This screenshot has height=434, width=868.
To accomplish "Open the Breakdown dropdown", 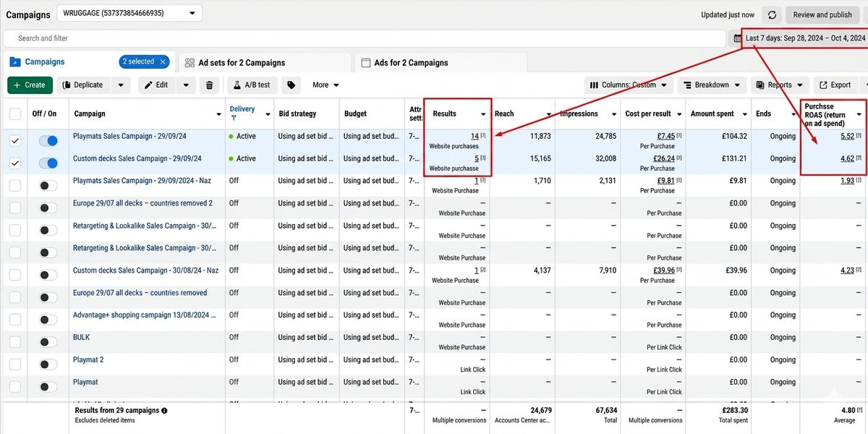I will tap(712, 85).
